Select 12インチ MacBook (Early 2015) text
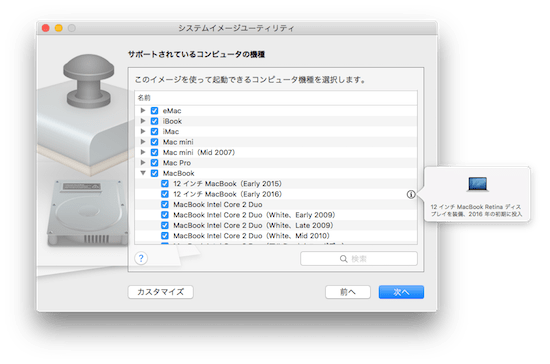Screen dimensions: 550x364 click(x=228, y=184)
